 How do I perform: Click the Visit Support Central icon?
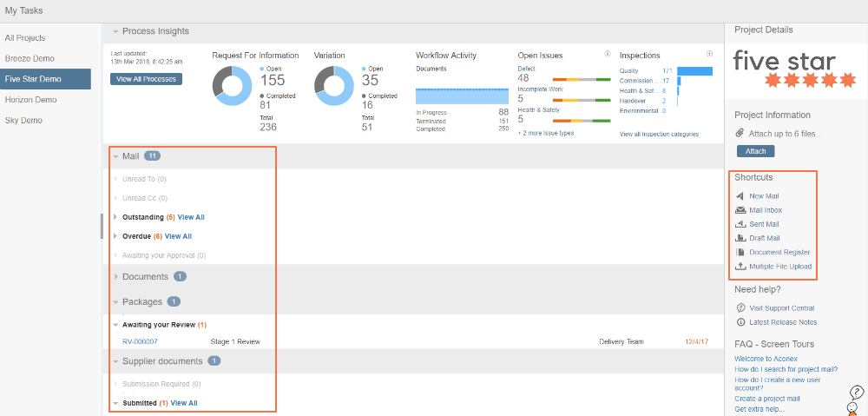[740, 308]
